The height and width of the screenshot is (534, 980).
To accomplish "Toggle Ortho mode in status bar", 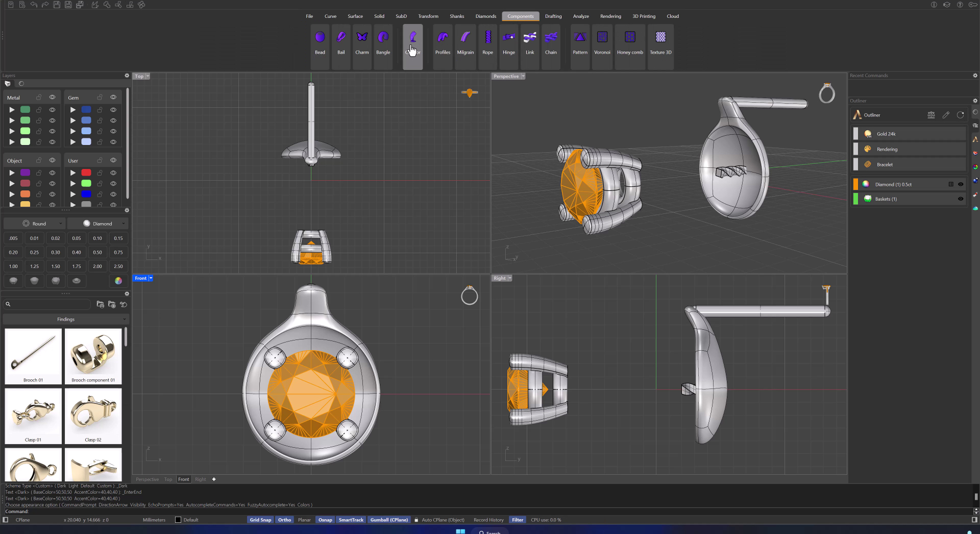I will click(284, 520).
